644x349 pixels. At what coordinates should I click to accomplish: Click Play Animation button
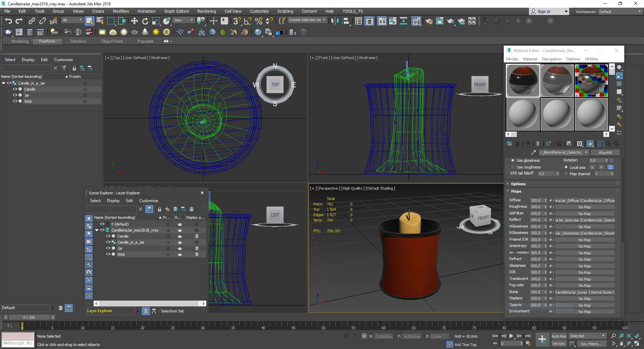click(512, 336)
